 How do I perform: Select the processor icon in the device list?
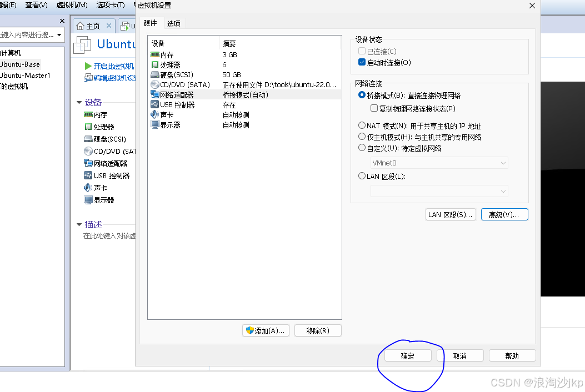155,65
